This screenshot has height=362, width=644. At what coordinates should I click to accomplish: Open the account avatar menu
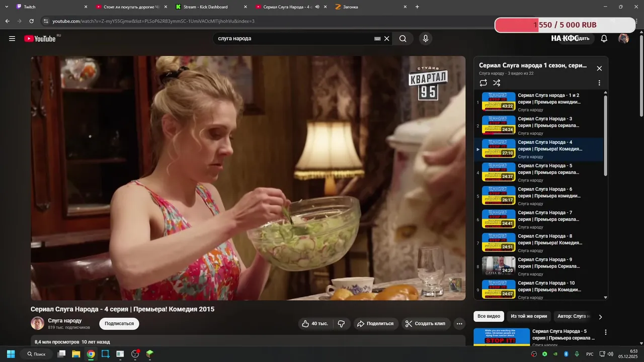(x=624, y=39)
